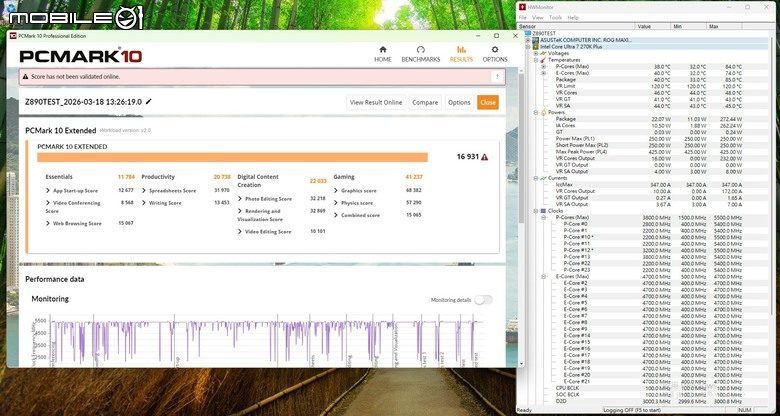Select the ASUSTeK COMPUTER INC. ROG MAXI node

click(586, 40)
